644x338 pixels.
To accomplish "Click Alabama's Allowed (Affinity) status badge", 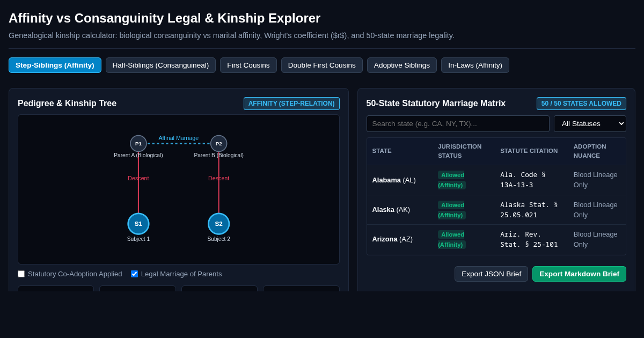I will (452, 180).
